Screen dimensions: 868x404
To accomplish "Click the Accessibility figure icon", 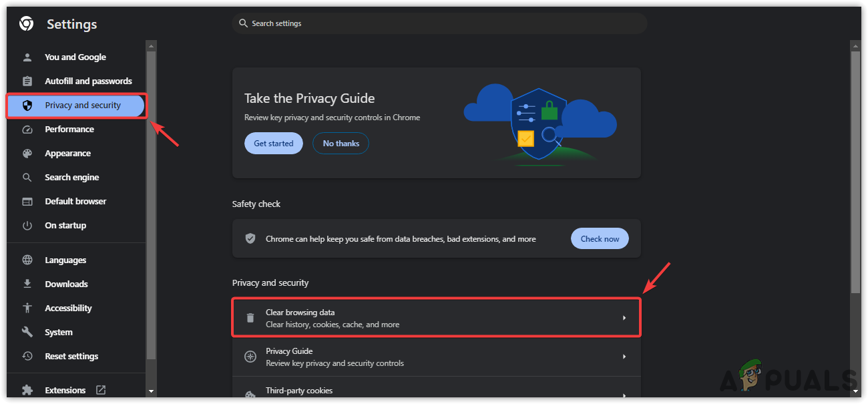I will 27,309.
